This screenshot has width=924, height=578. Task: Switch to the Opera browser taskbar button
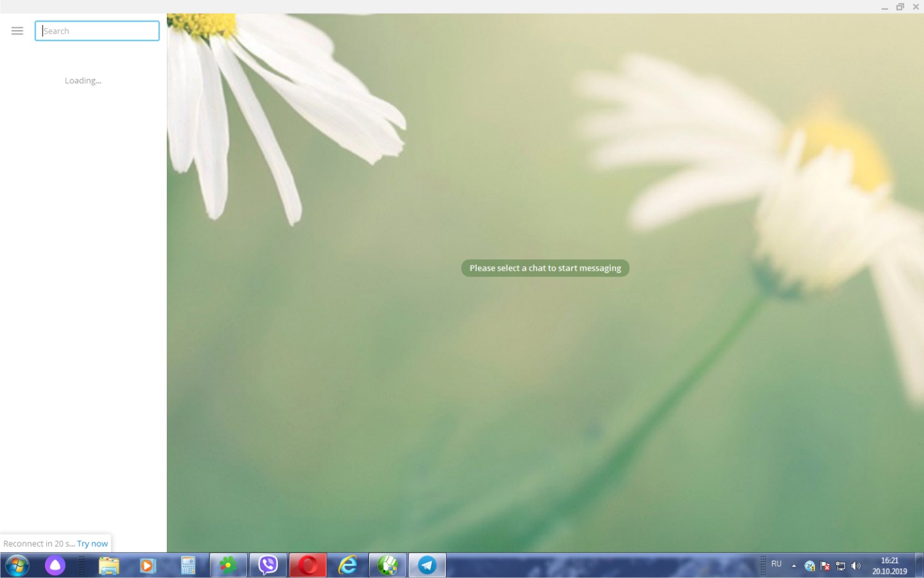[308, 565]
